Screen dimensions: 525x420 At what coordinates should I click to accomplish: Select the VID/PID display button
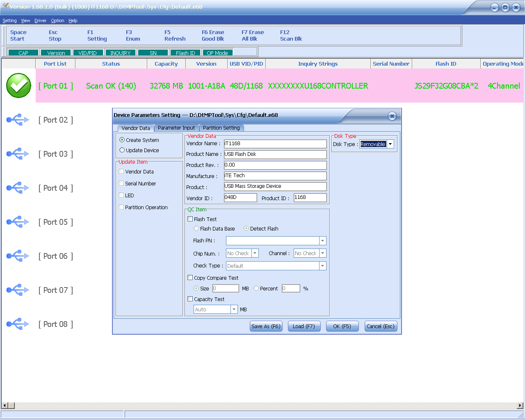(88, 52)
